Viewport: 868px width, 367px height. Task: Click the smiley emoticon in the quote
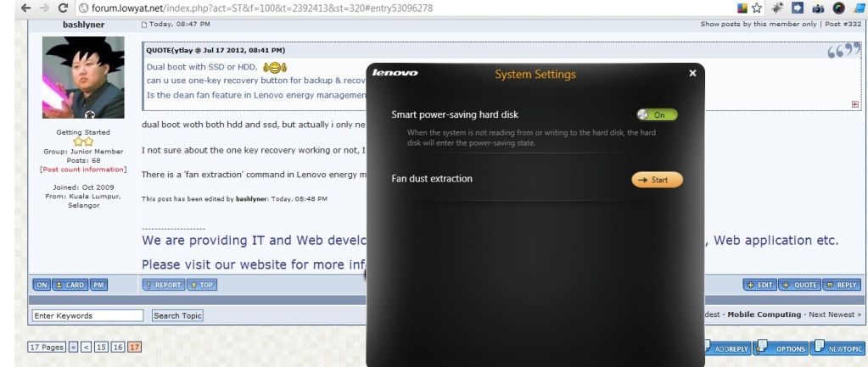pyautogui.click(x=275, y=68)
